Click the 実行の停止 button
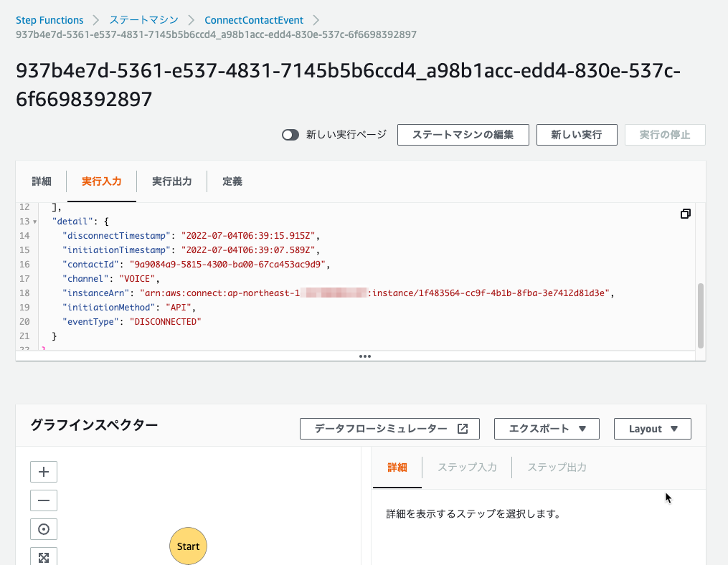728x565 pixels. click(665, 135)
